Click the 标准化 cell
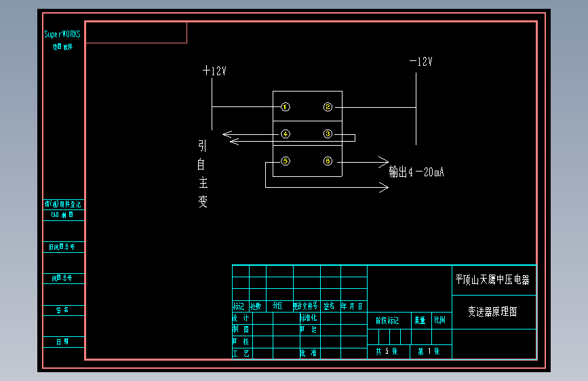 (309, 318)
